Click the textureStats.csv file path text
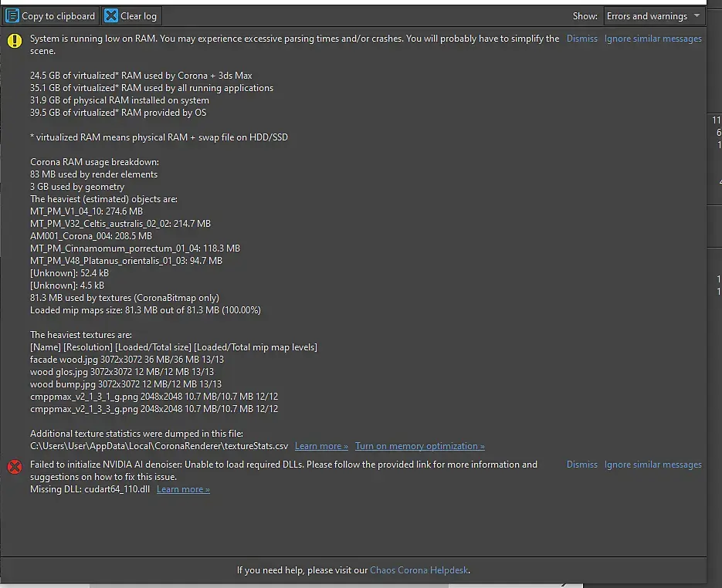This screenshot has height=588, width=722. click(160, 446)
